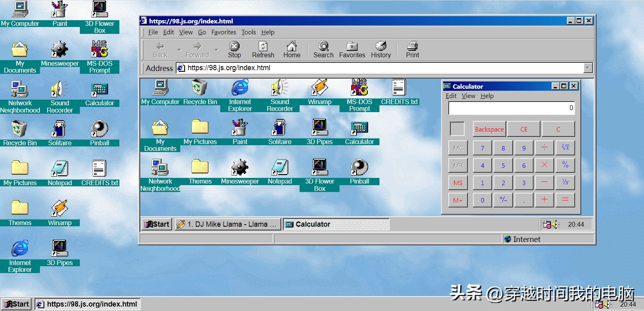The height and width of the screenshot is (311, 644).
Task: Open Calculator's Help menu
Action: [487, 96]
